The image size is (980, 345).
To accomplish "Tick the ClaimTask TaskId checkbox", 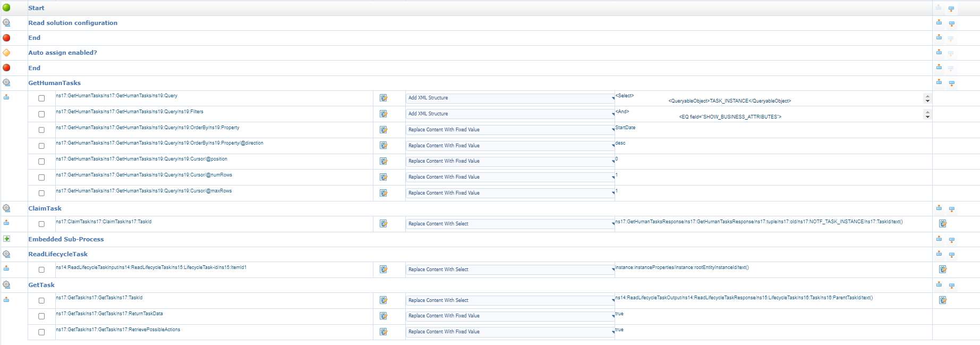I will (x=41, y=224).
